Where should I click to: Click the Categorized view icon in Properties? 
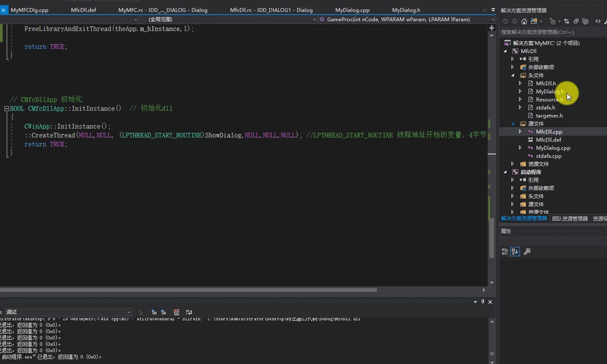coord(505,252)
